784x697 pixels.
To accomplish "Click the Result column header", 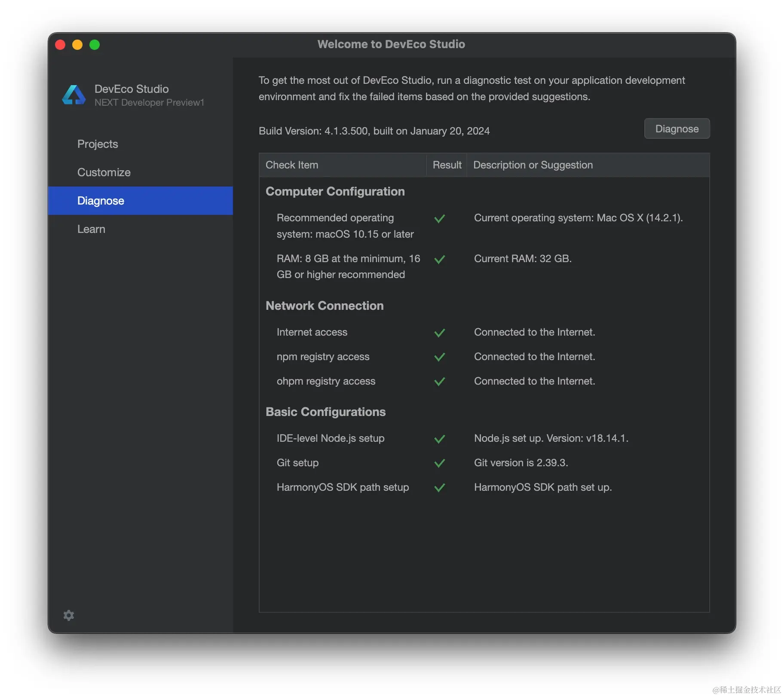I will (x=447, y=165).
